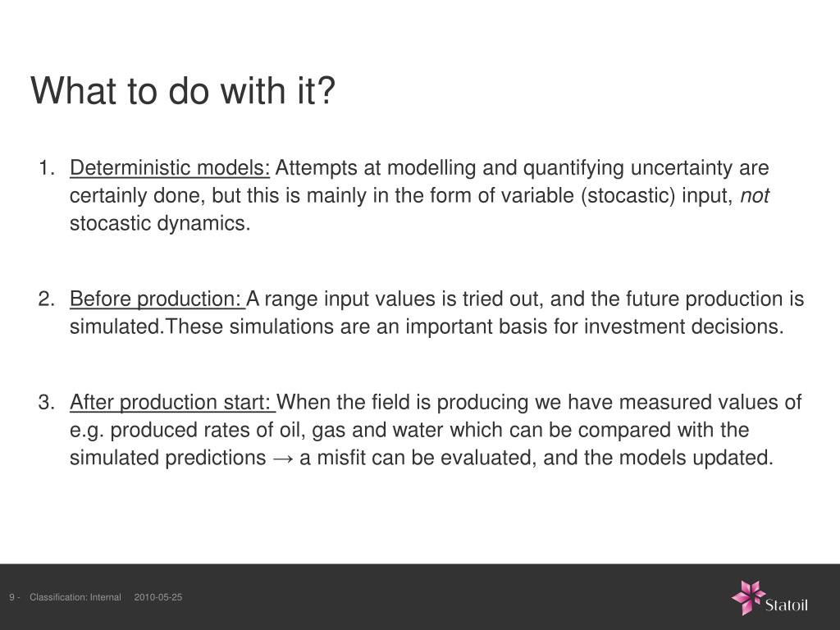This screenshot has width=840, height=630.
Task: Click the slide number 9 in footer
Action: [11, 597]
